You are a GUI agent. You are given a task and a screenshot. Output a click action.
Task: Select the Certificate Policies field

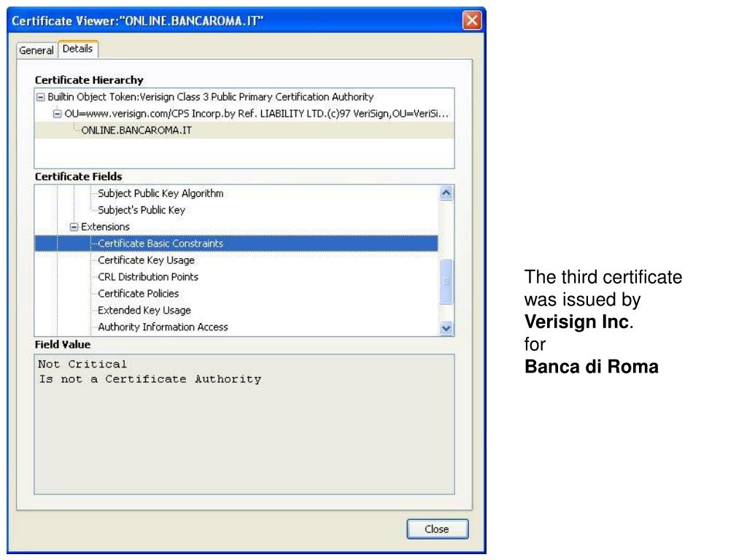tap(138, 293)
